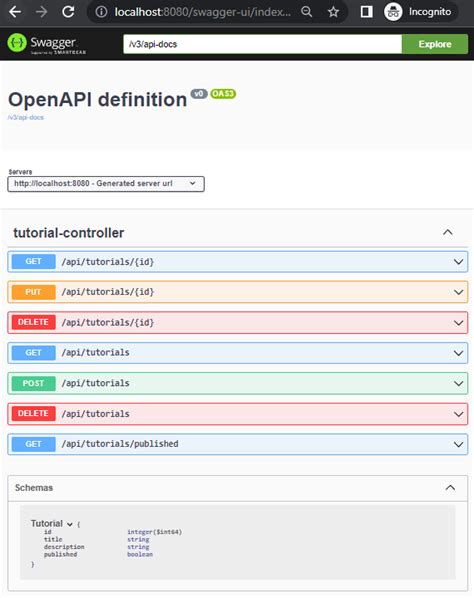Open the Servers dropdown

(106, 184)
